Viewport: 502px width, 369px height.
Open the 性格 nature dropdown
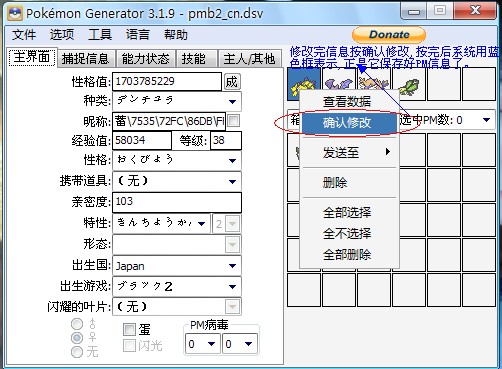point(177,160)
